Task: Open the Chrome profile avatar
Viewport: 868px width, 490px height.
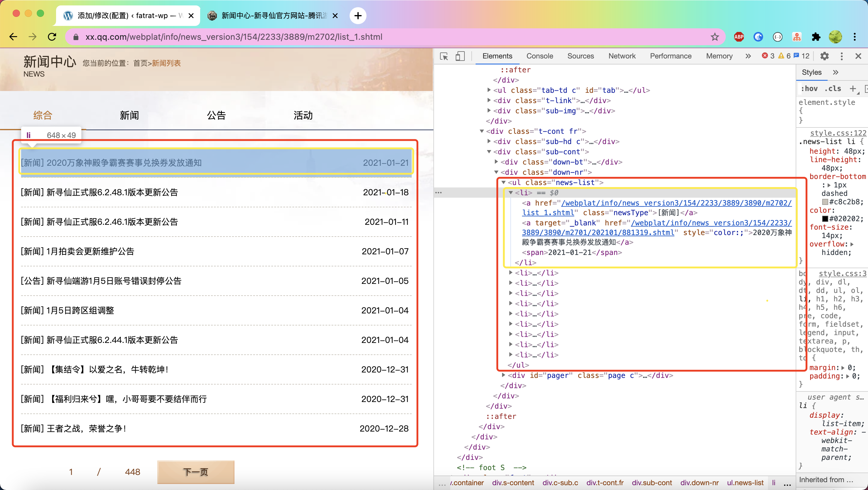Action: (835, 37)
